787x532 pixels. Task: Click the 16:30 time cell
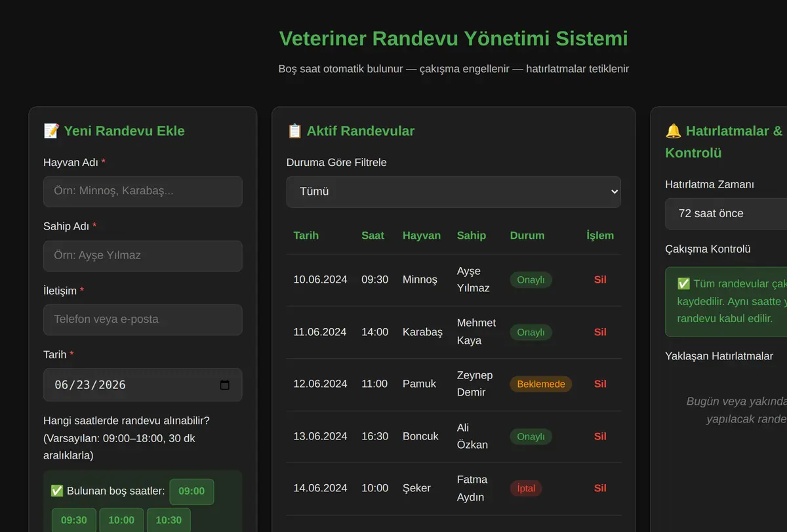pos(375,436)
